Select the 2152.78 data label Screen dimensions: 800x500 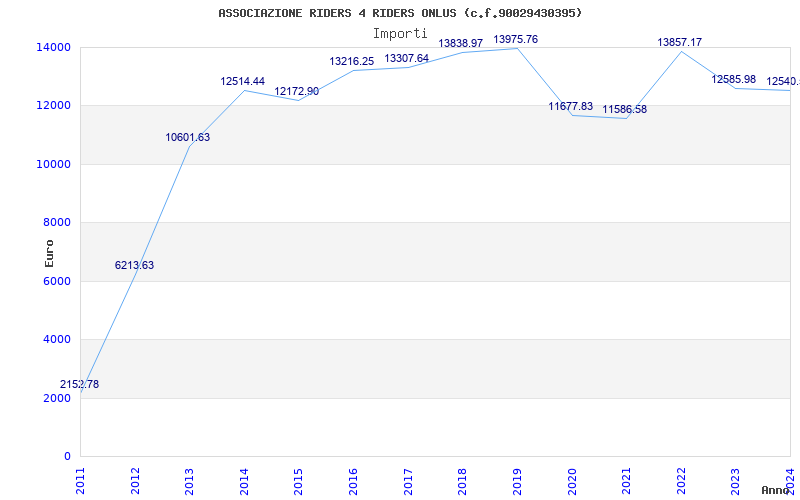[x=79, y=385]
